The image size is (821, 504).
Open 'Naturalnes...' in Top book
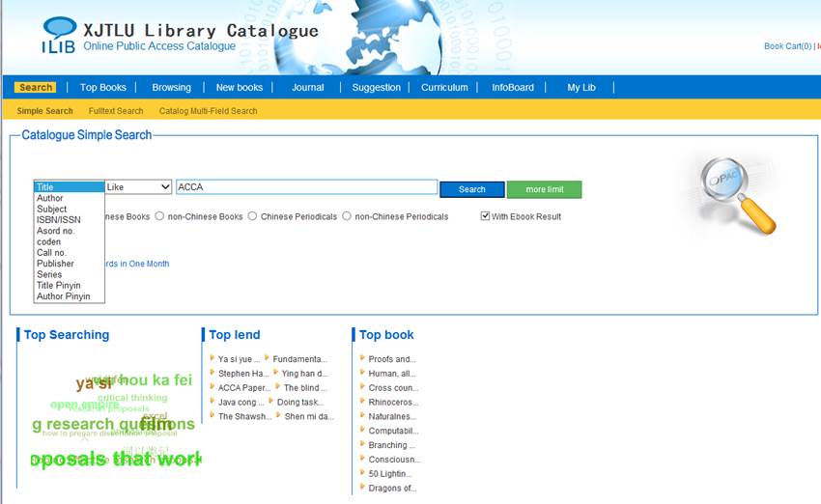point(392,416)
